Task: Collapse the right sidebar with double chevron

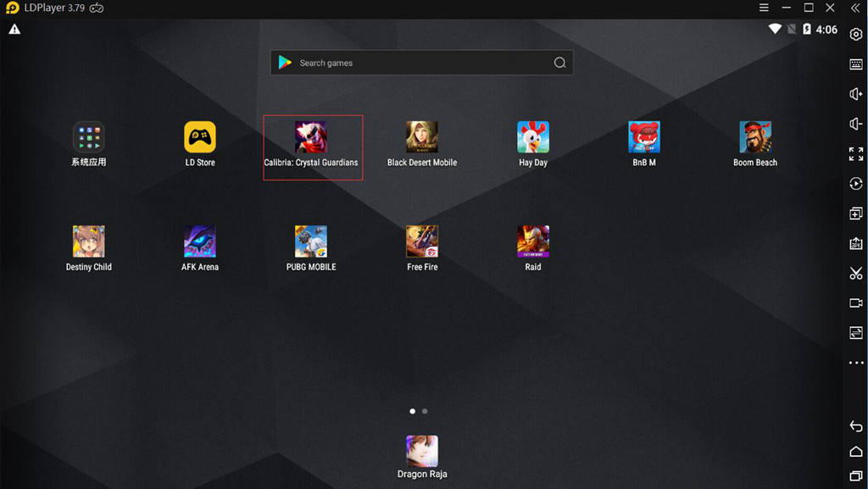Action: [855, 8]
